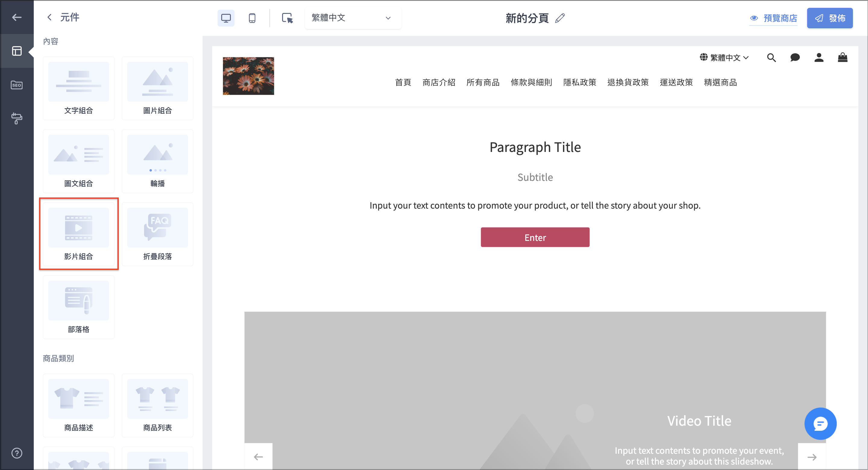Click the storefront search magnifier icon
Image resolution: width=868 pixels, height=470 pixels.
click(x=771, y=58)
